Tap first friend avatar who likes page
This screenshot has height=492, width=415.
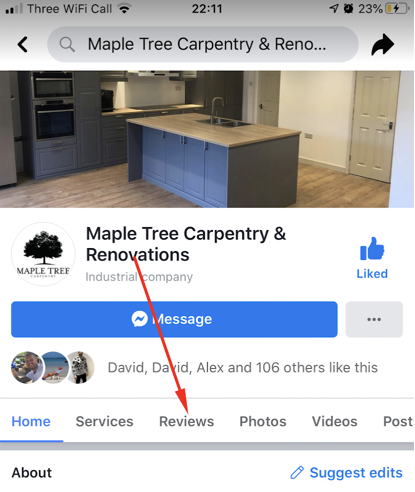click(27, 367)
